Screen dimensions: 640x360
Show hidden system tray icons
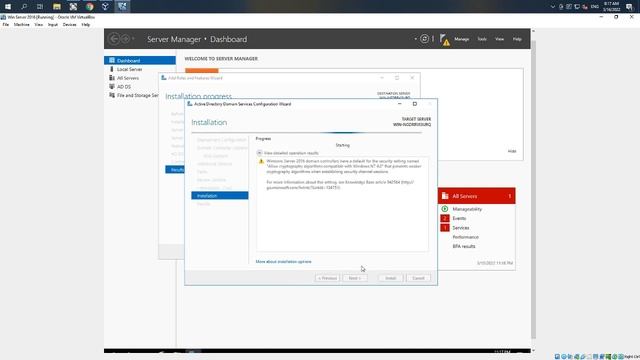tap(553, 7)
